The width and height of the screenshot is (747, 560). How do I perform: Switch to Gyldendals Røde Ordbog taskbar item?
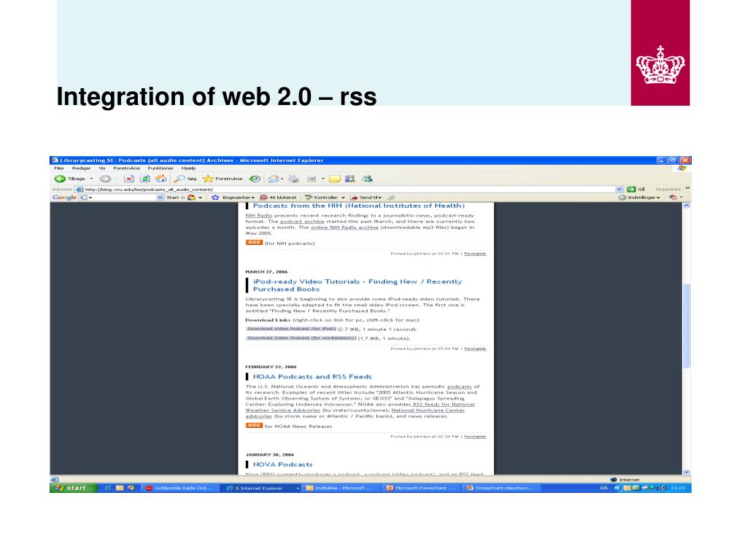coord(182,488)
